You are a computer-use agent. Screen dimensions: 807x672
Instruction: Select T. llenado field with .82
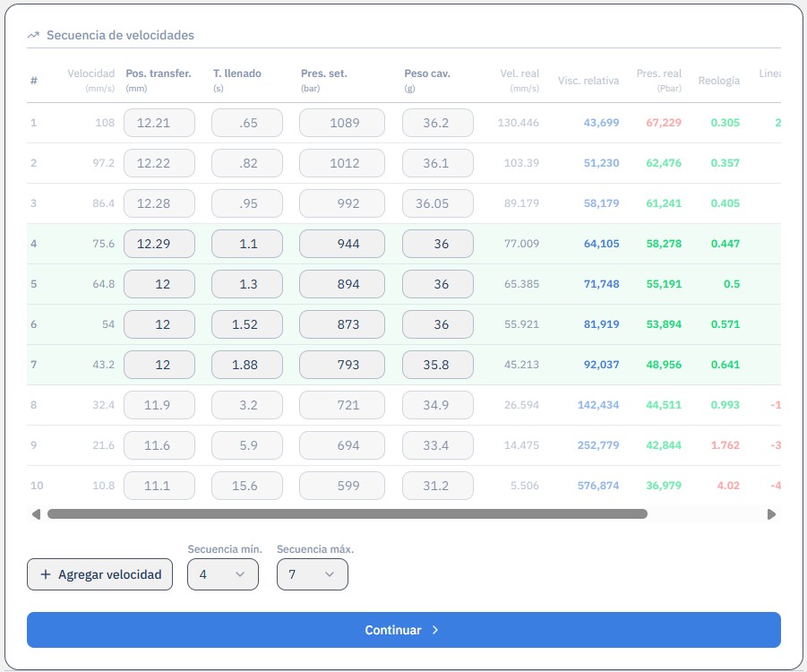247,163
